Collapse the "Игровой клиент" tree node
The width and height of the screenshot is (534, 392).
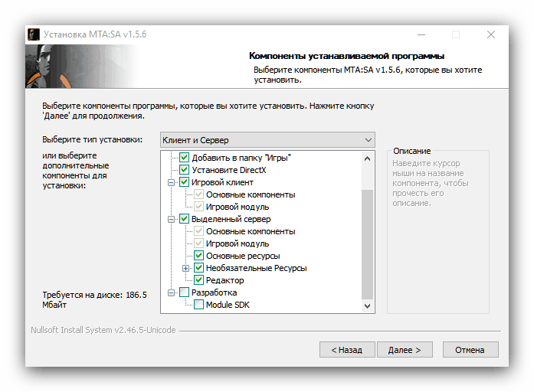[172, 182]
